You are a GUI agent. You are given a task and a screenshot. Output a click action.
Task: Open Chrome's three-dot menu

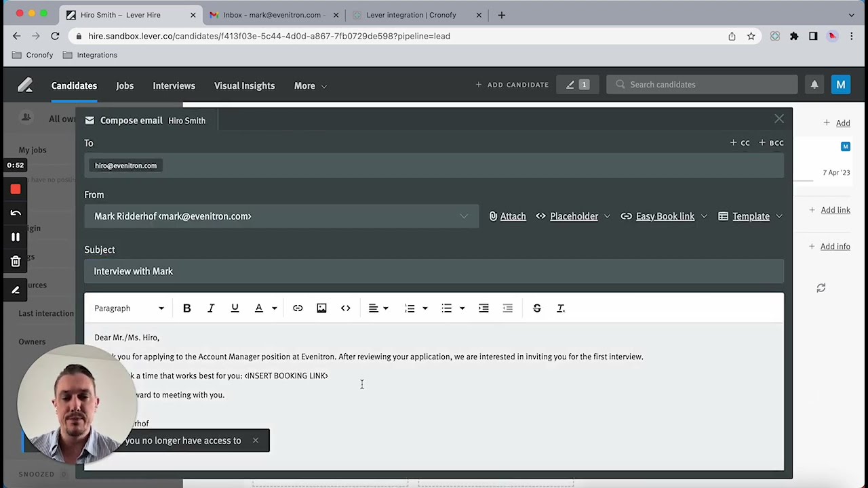point(852,36)
